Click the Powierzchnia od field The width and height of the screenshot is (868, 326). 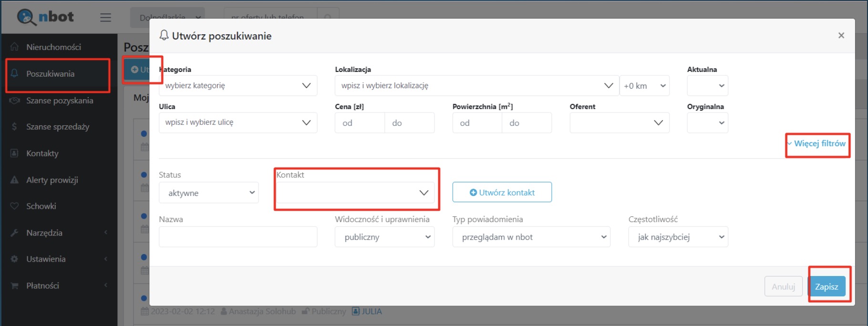(477, 123)
